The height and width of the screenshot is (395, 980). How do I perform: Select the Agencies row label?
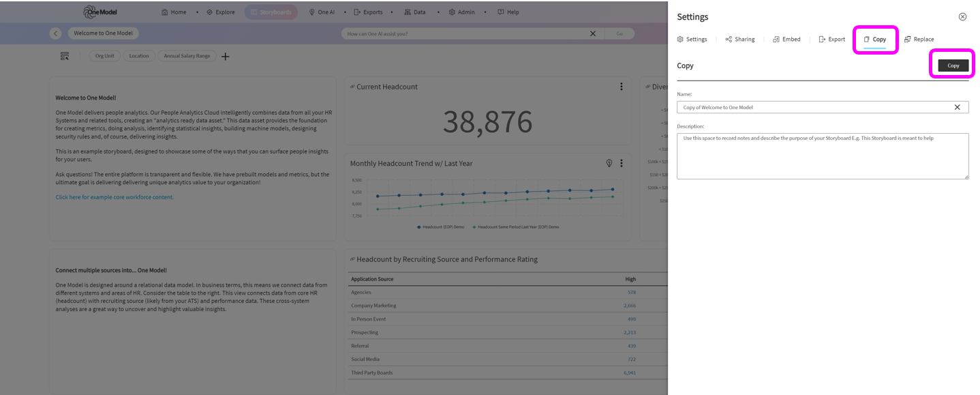coord(361,292)
